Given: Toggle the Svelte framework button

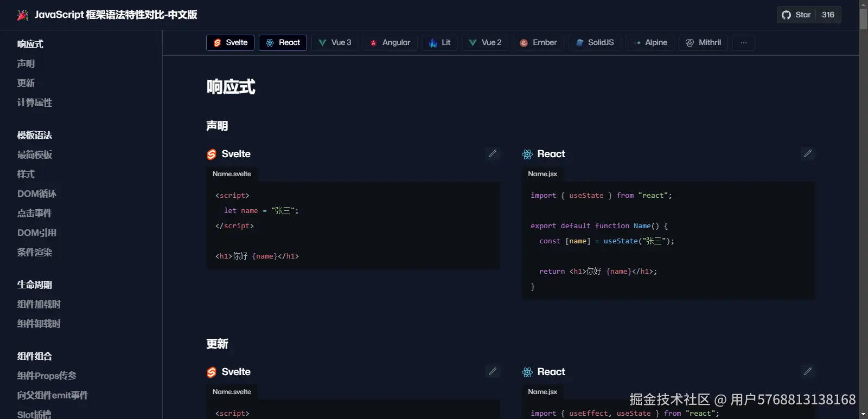Looking at the screenshot, I should click(230, 43).
